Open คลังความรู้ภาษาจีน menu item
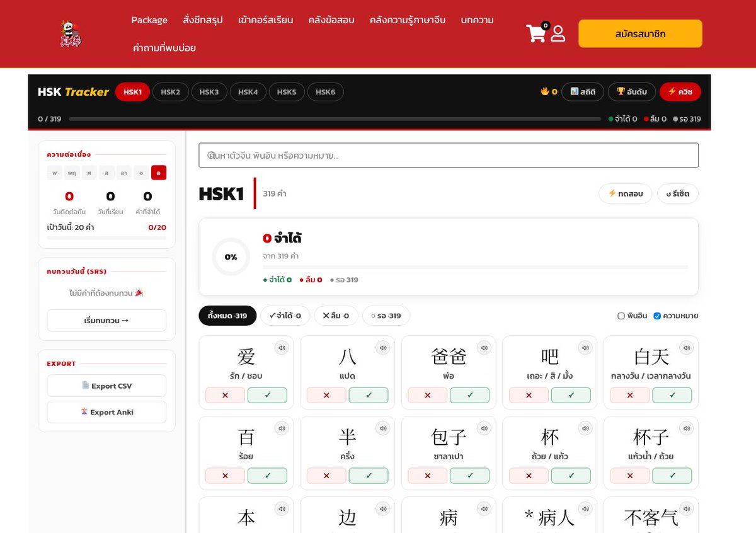Image resolution: width=756 pixels, height=533 pixels. click(x=408, y=20)
